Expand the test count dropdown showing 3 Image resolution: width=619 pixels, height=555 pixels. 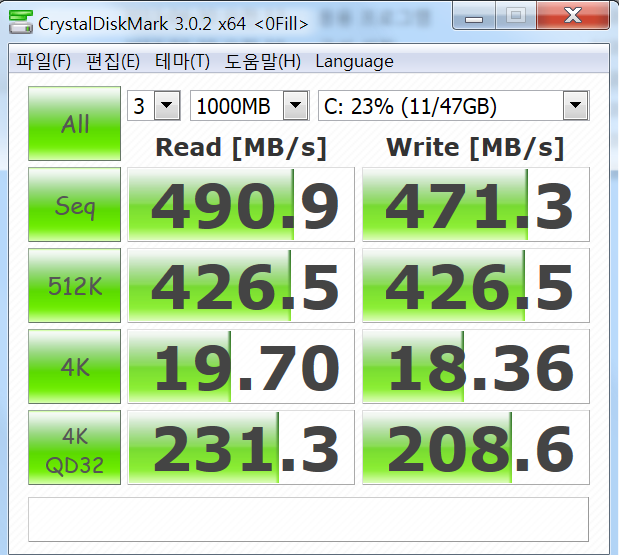(x=167, y=105)
